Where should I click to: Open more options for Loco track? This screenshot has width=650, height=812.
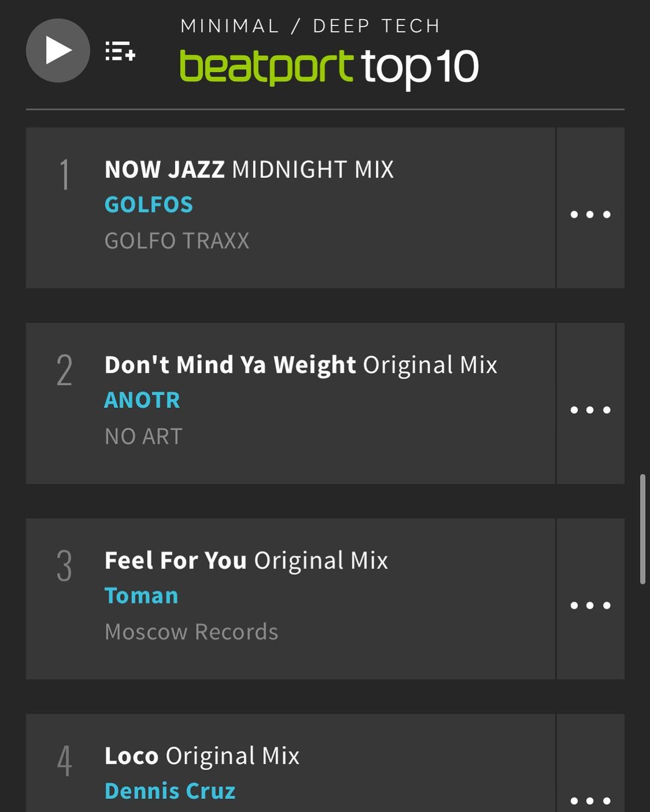point(590,800)
